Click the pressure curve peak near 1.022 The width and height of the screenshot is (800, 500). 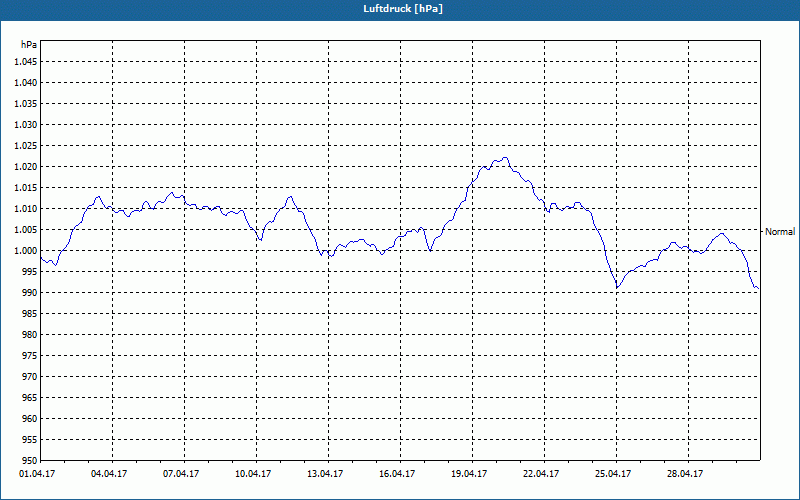[x=505, y=158]
